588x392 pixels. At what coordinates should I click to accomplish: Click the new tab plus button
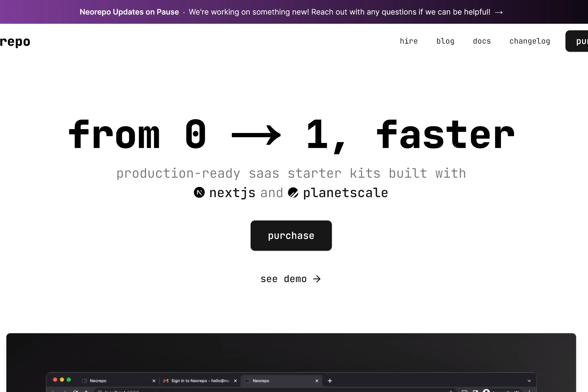330,380
